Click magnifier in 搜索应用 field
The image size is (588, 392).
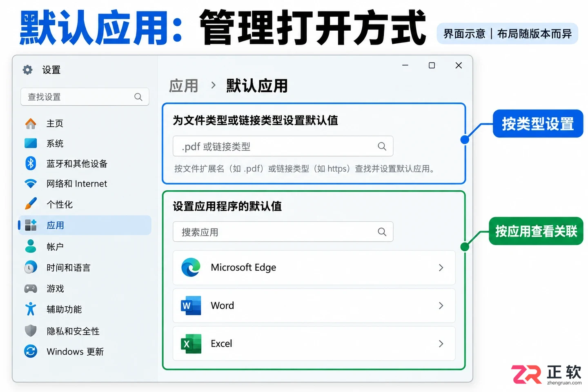[x=382, y=232]
